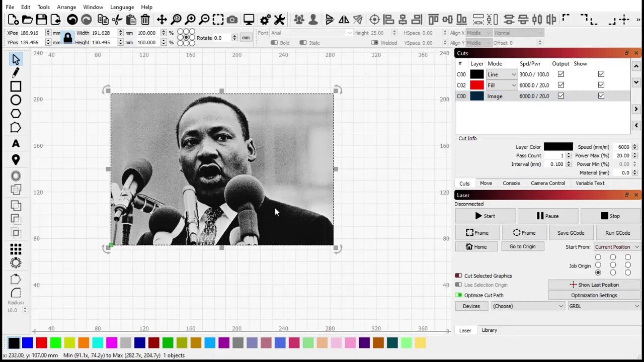Image resolution: width=644 pixels, height=362 pixels.
Task: Open the Language menu
Action: 122,7
